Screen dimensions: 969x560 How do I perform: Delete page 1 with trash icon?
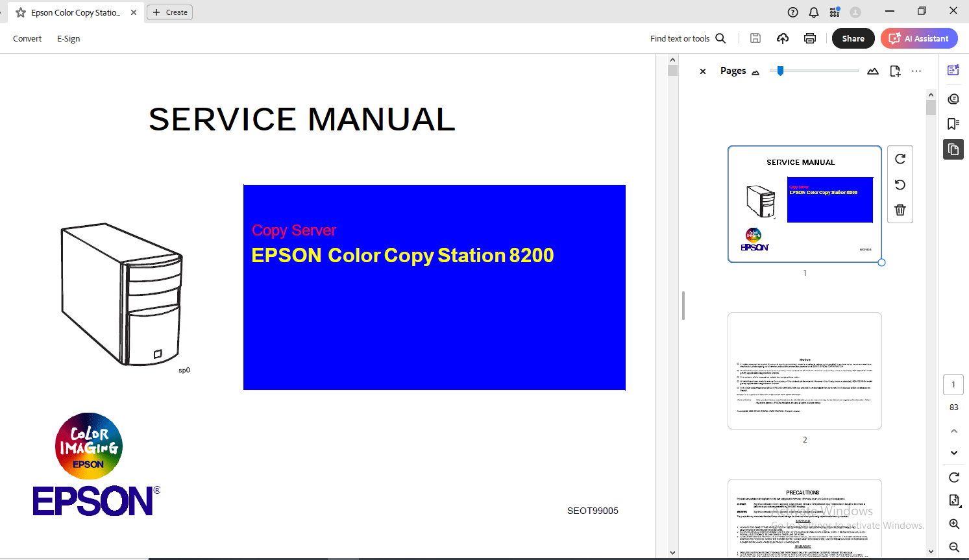point(900,210)
